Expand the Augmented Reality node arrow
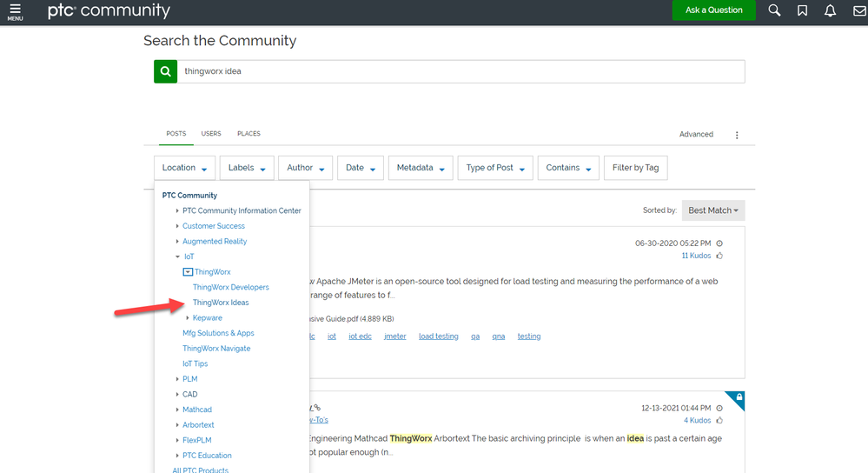This screenshot has width=868, height=473. click(177, 242)
